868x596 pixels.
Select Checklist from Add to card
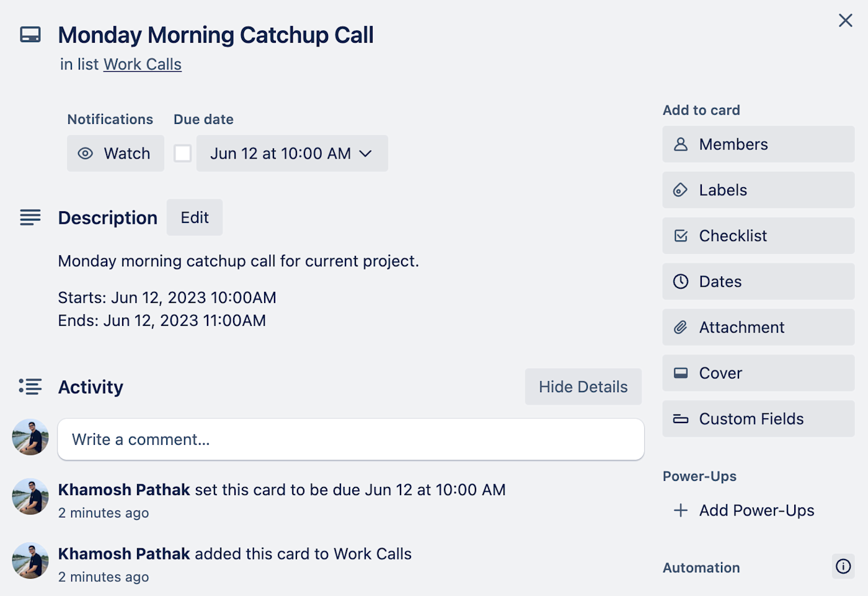758,236
